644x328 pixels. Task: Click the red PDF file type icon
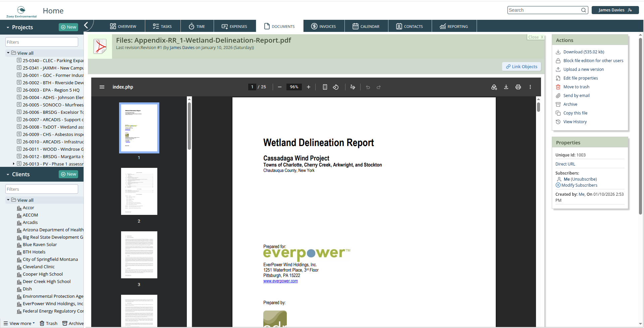pyautogui.click(x=100, y=46)
